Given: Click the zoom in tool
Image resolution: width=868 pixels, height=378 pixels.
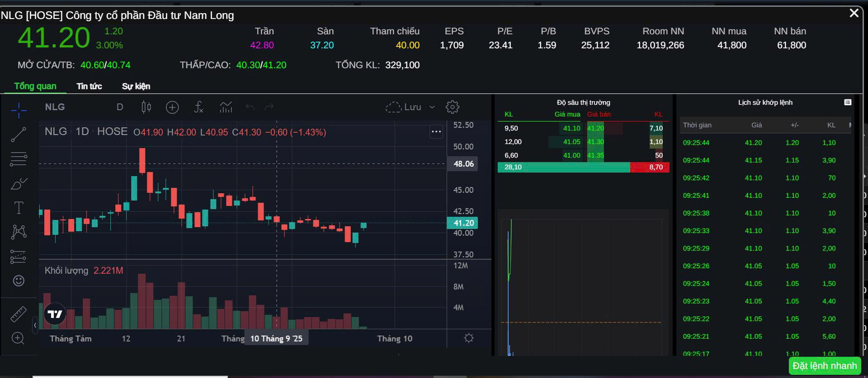Looking at the screenshot, I should pos(18,338).
